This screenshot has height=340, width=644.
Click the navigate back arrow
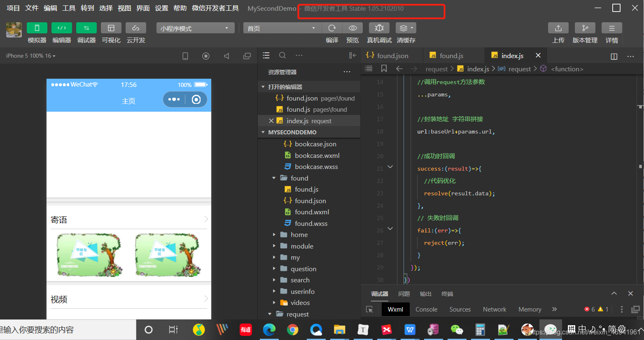(x=399, y=68)
